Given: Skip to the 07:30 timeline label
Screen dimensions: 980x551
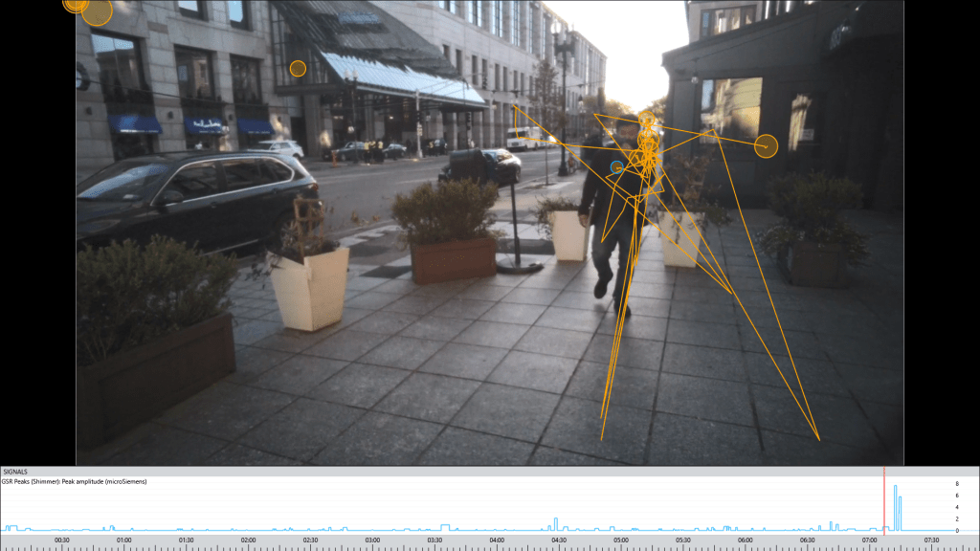Looking at the screenshot, I should pyautogui.click(x=931, y=540).
